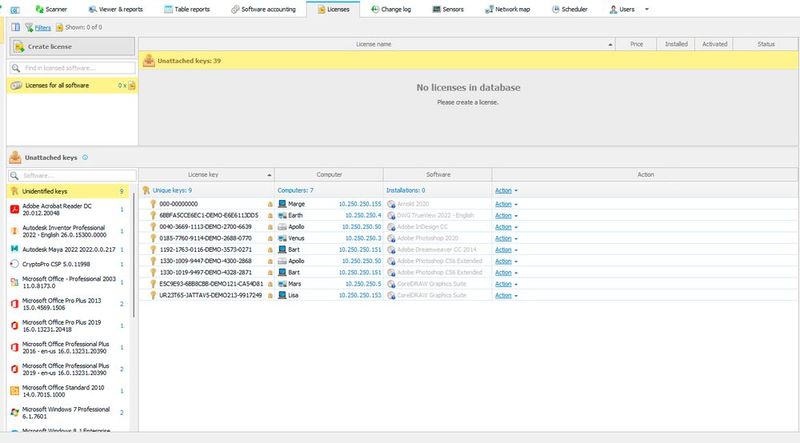Image resolution: width=800 pixels, height=443 pixels.
Task: Select Licenses for all software item
Action: [62, 86]
